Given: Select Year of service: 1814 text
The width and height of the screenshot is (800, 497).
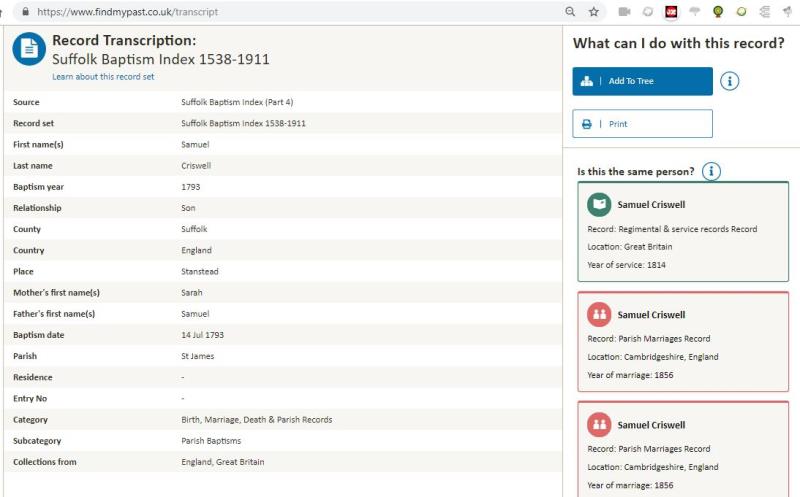Looking at the screenshot, I should click(627, 265).
